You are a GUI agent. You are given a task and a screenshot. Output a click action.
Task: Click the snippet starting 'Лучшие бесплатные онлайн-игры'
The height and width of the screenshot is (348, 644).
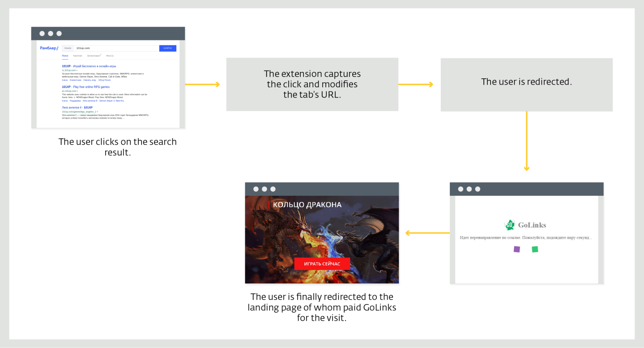point(103,75)
